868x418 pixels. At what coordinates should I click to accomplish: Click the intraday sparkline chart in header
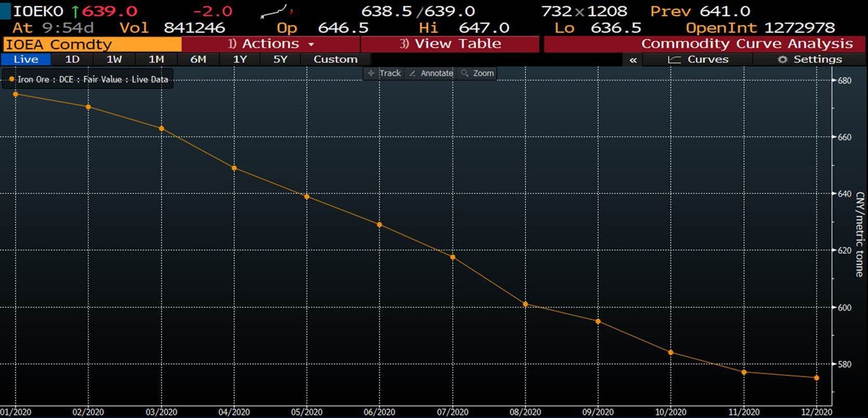276,11
